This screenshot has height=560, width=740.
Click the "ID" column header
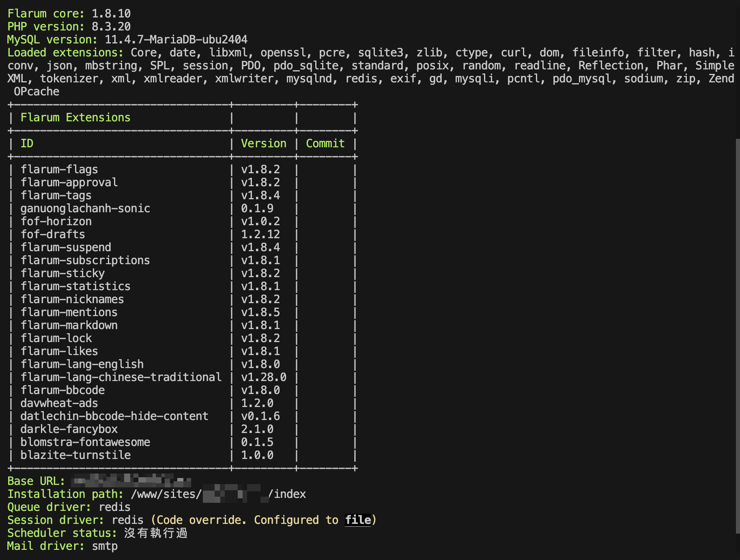[x=27, y=144]
